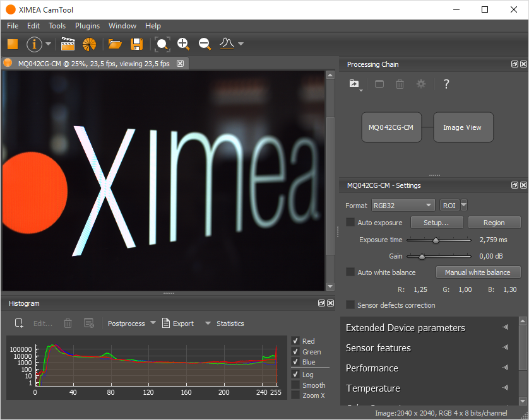Click the histogram trash delete icon
The image size is (529, 420).
(x=68, y=324)
